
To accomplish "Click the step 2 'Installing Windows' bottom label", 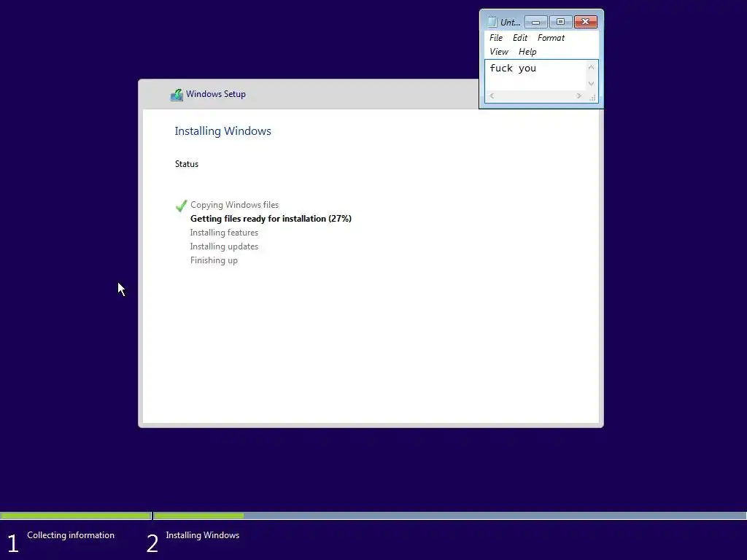I will coord(203,535).
